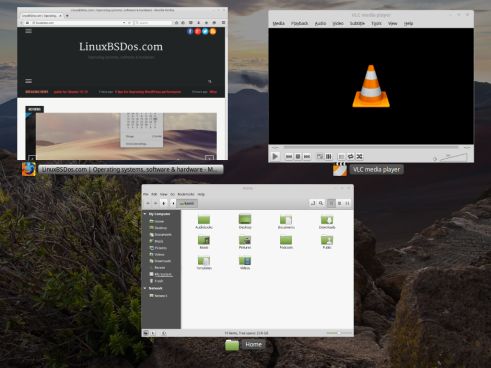Switch file manager to list view
The height and width of the screenshot is (368, 491).
pos(339,203)
